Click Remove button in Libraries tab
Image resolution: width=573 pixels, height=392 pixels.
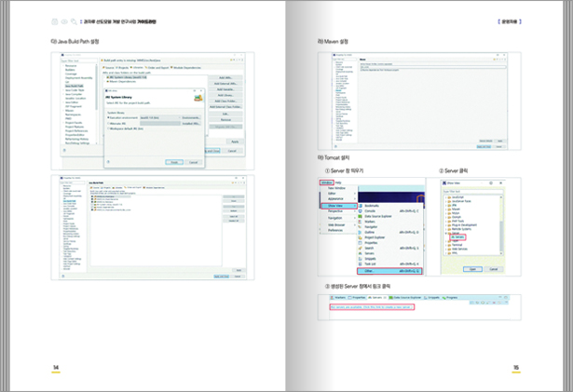pos(225,120)
